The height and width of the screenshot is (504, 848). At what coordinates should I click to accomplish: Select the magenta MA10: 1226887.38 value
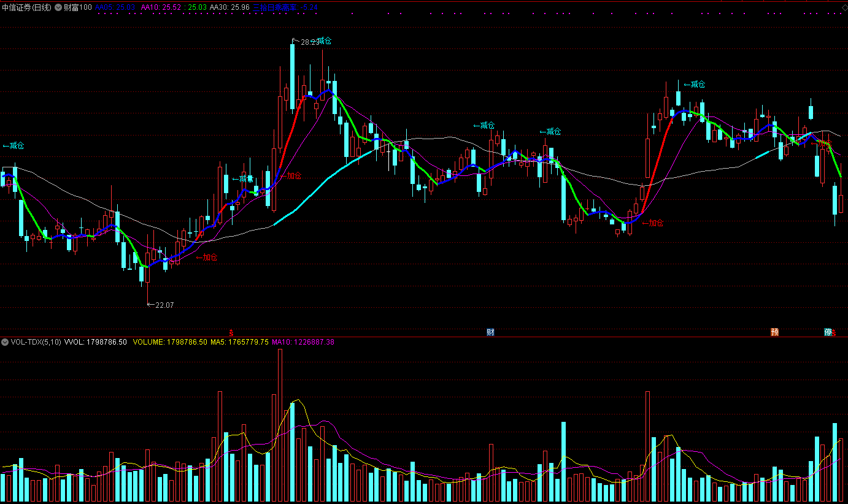click(x=303, y=342)
